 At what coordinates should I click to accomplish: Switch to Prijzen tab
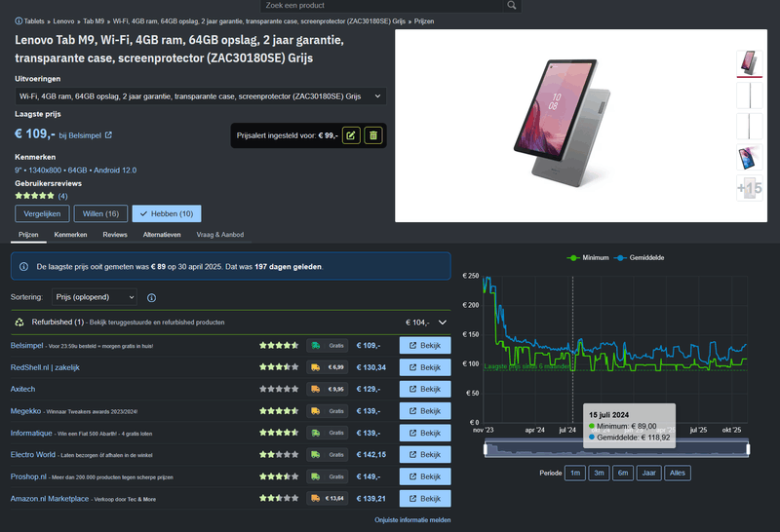[28, 235]
